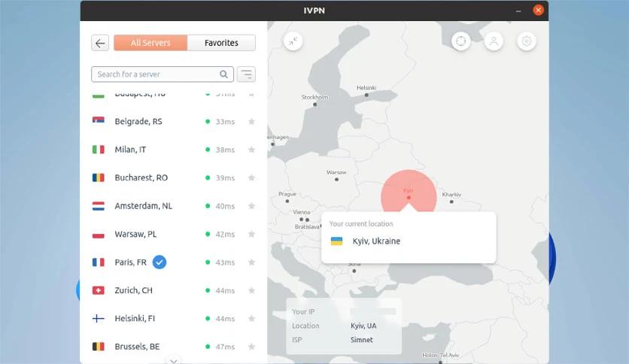Center map on current location crosshair

coord(461,41)
